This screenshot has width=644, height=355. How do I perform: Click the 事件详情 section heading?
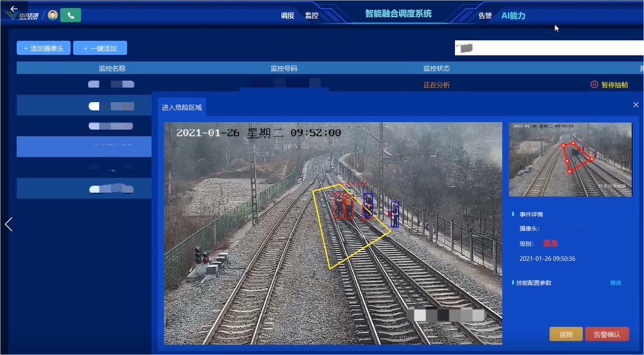(x=531, y=214)
